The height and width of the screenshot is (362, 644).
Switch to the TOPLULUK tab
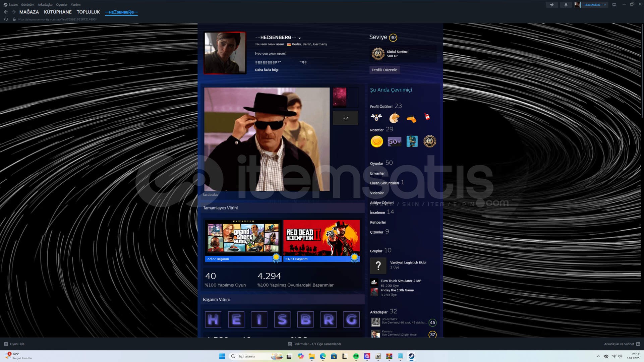click(x=88, y=12)
